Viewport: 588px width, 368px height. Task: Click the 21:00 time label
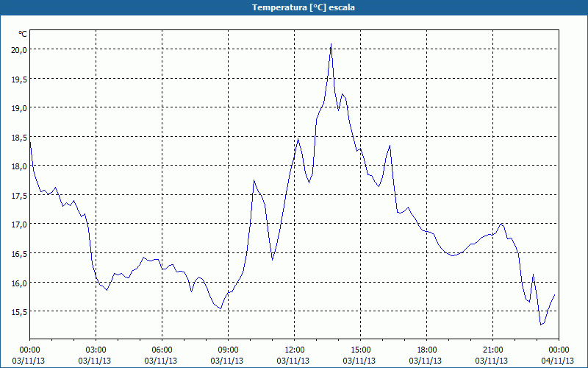(492, 350)
